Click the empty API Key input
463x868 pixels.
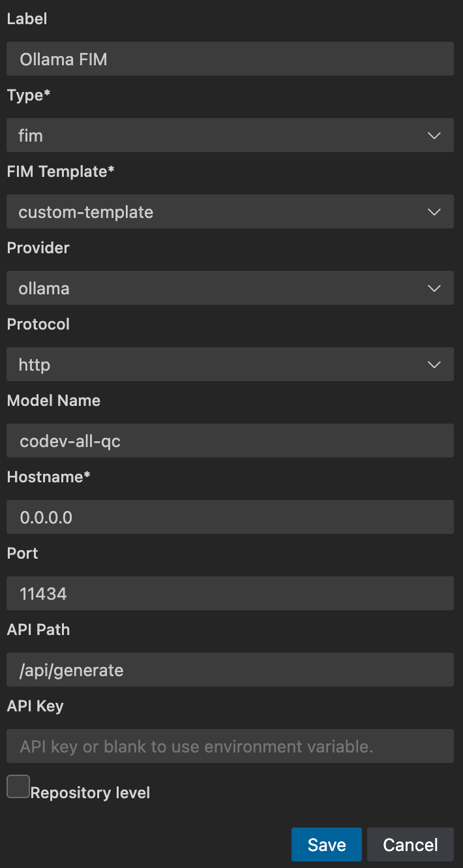pos(230,747)
